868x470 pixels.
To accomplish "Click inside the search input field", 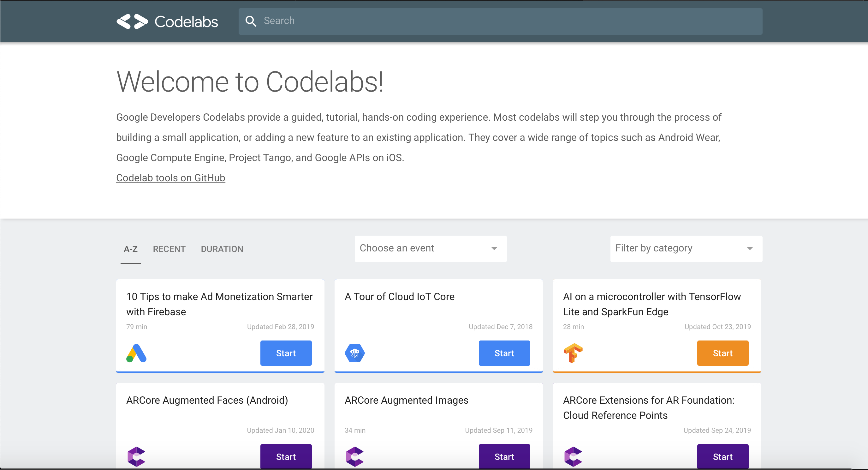I will click(x=404, y=21).
